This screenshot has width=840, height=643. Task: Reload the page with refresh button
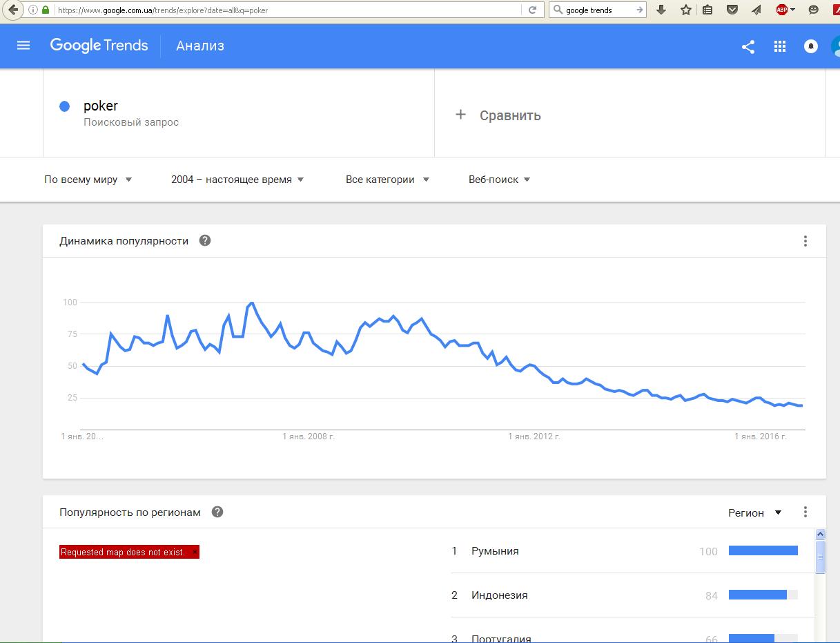[532, 10]
